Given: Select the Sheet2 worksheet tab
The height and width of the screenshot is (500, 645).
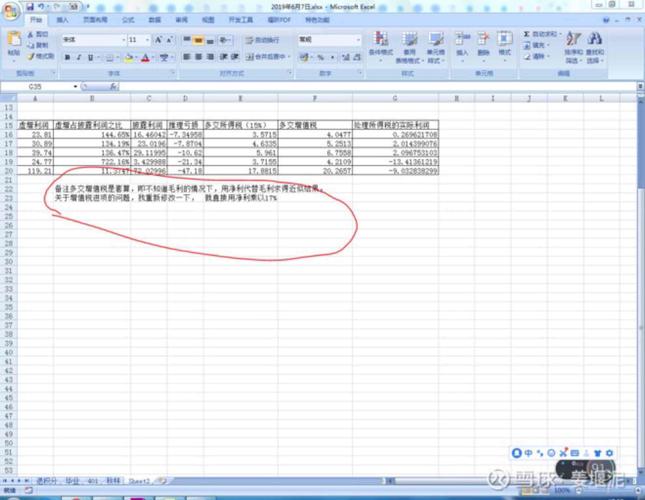Looking at the screenshot, I should [139, 481].
